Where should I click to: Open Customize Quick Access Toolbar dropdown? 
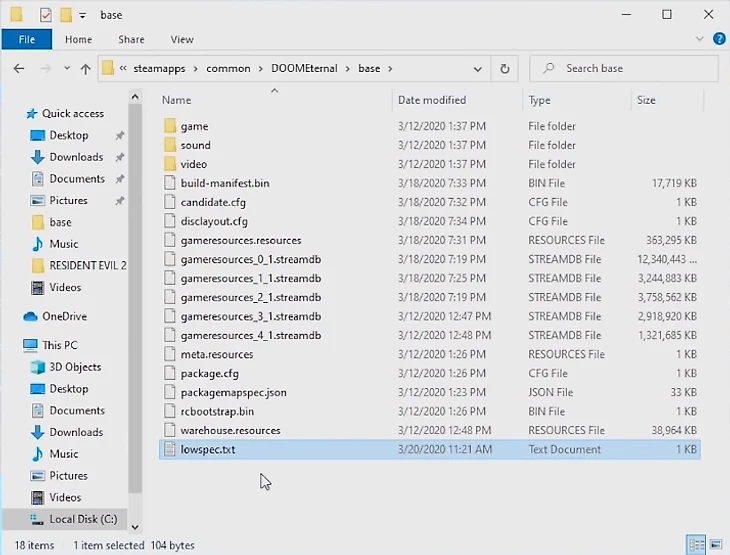[81, 16]
